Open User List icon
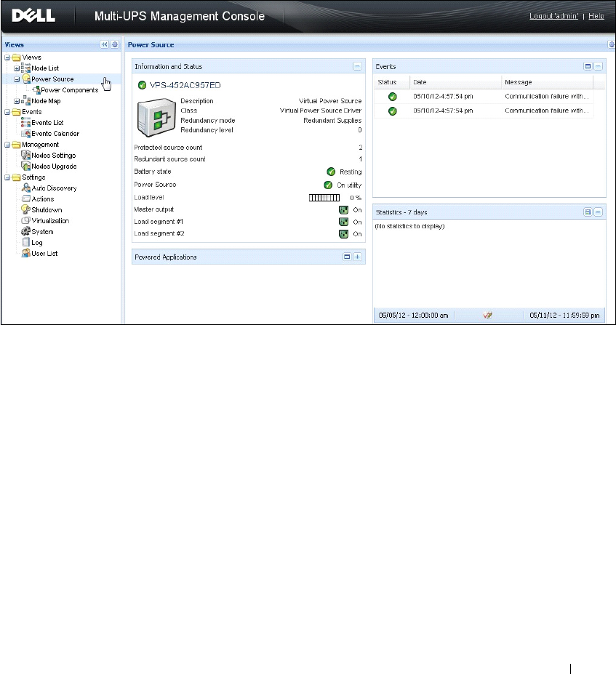616x674 pixels. (25, 253)
